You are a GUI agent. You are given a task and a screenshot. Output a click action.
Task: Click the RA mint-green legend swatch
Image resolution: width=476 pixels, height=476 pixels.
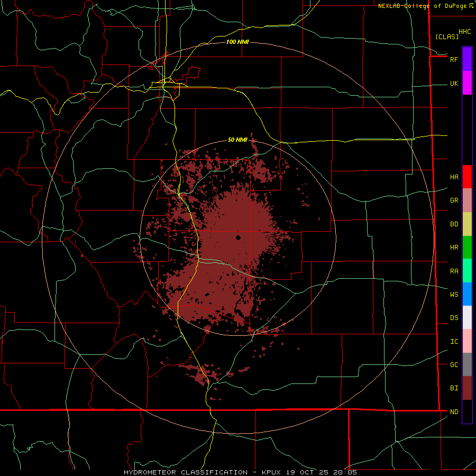pyautogui.click(x=467, y=271)
